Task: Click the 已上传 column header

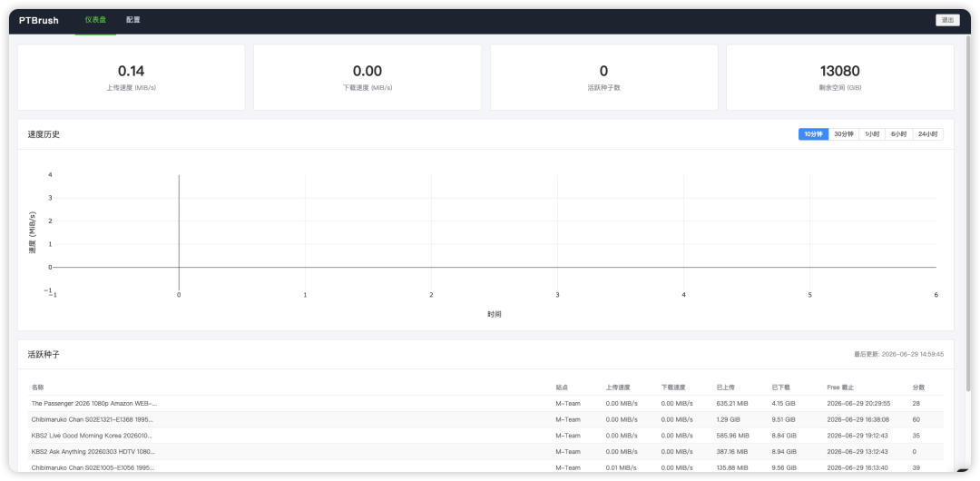Action: pyautogui.click(x=726, y=388)
